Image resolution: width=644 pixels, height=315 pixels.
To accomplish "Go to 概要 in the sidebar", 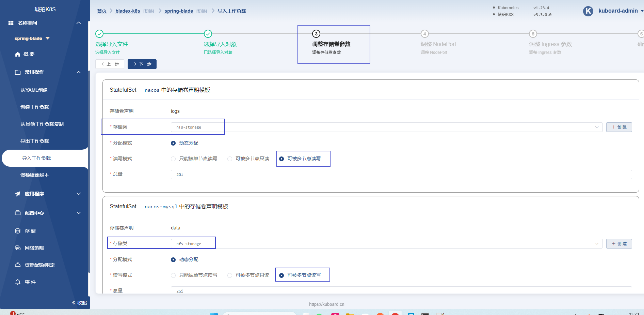I will point(29,54).
